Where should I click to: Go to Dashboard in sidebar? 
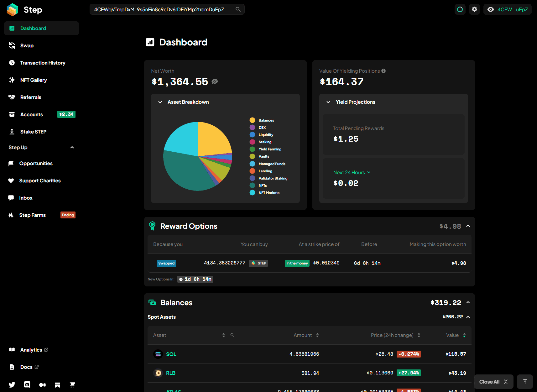41,28
